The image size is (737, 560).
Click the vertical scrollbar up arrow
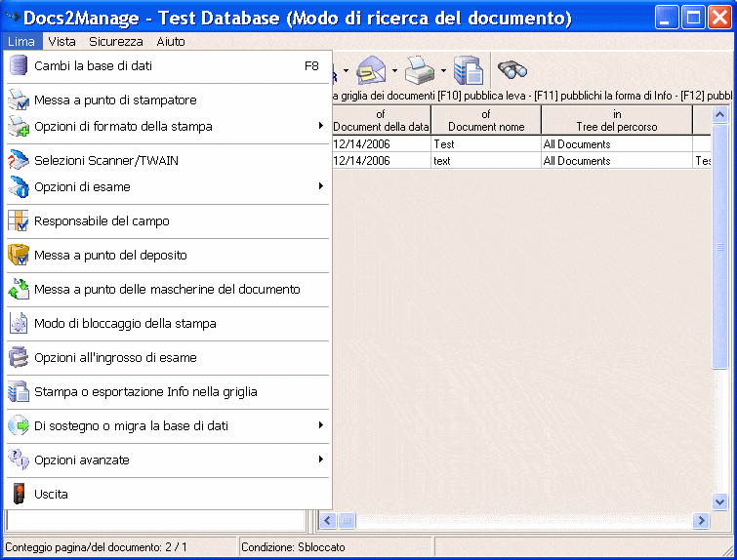[x=719, y=114]
